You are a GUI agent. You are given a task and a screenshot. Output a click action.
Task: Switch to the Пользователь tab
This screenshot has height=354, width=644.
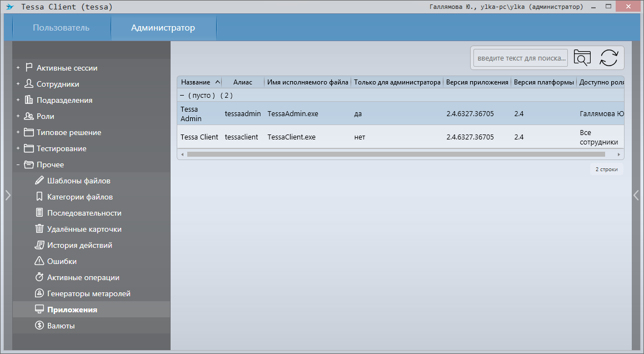[61, 28]
